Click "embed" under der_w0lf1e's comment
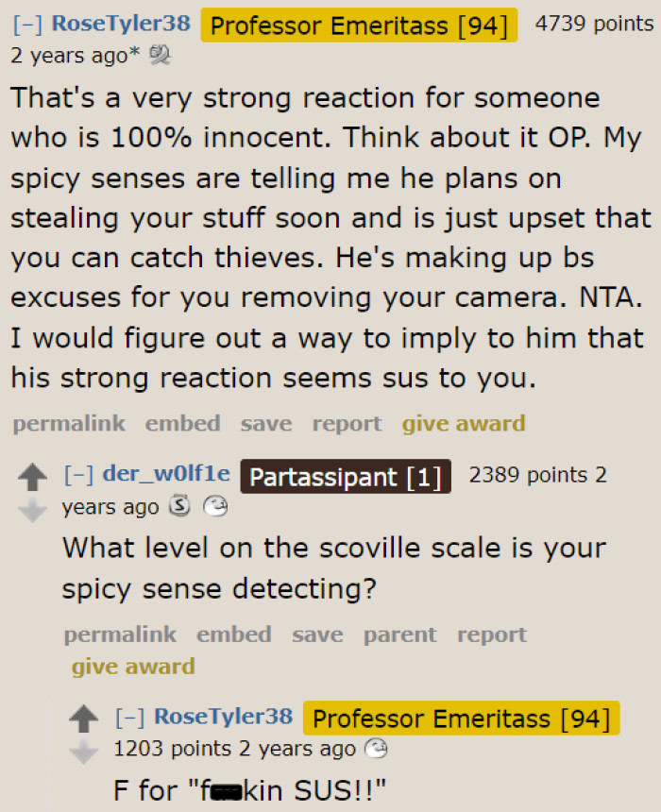The height and width of the screenshot is (812, 661). (234, 634)
